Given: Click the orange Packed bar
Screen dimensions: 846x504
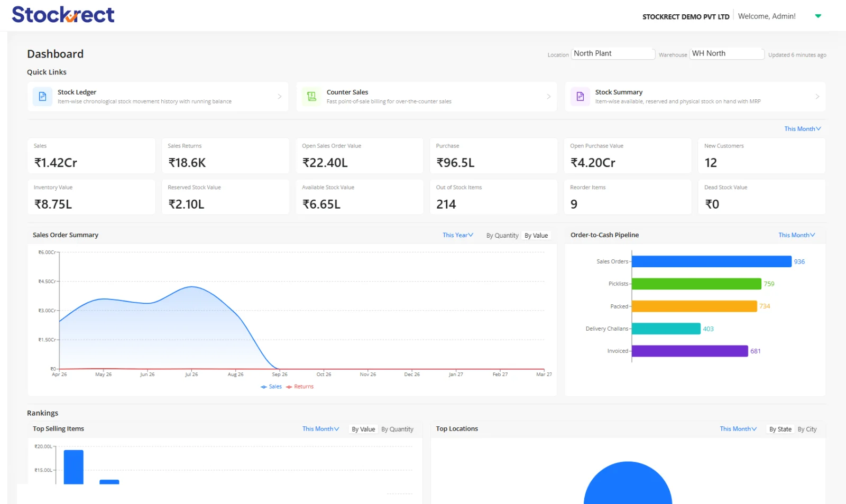Looking at the screenshot, I should point(694,306).
